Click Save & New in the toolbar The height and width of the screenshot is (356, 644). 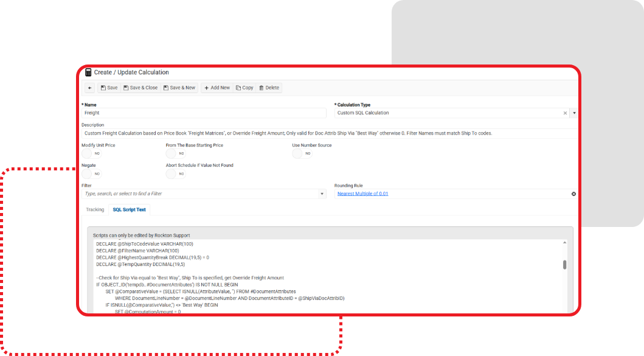click(x=179, y=88)
